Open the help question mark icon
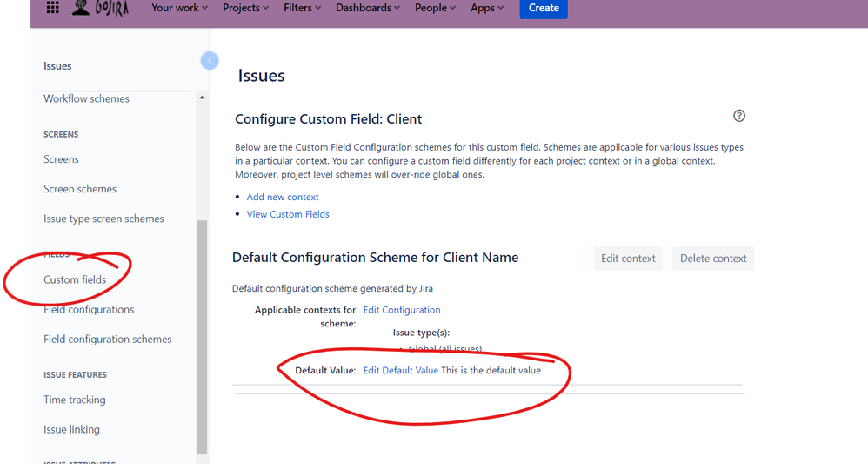Image resolution: width=868 pixels, height=464 pixels. coord(739,116)
